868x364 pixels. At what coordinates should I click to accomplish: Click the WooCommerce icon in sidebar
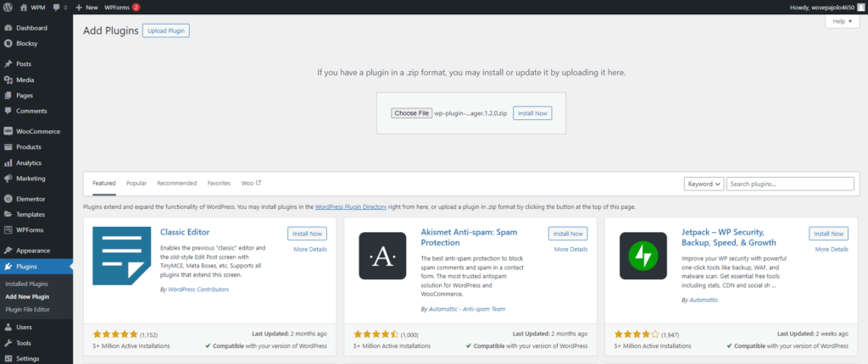8,131
